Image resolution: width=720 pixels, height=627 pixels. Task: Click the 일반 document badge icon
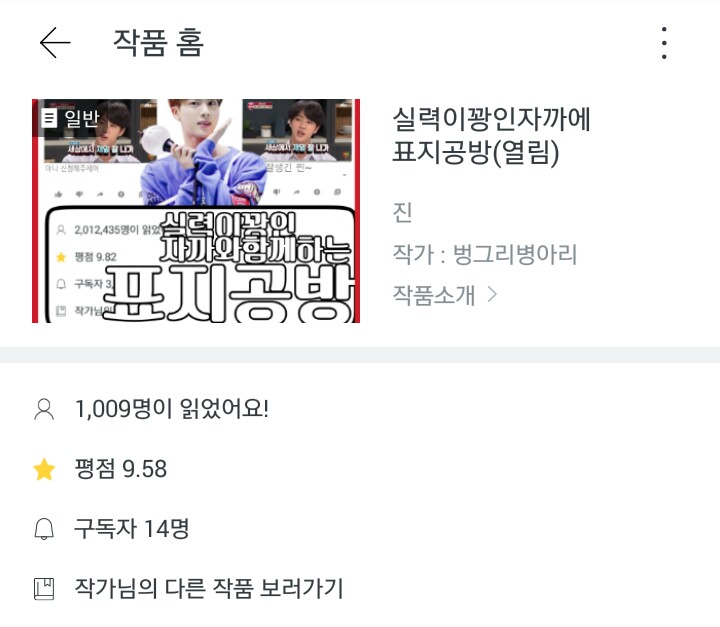point(49,118)
